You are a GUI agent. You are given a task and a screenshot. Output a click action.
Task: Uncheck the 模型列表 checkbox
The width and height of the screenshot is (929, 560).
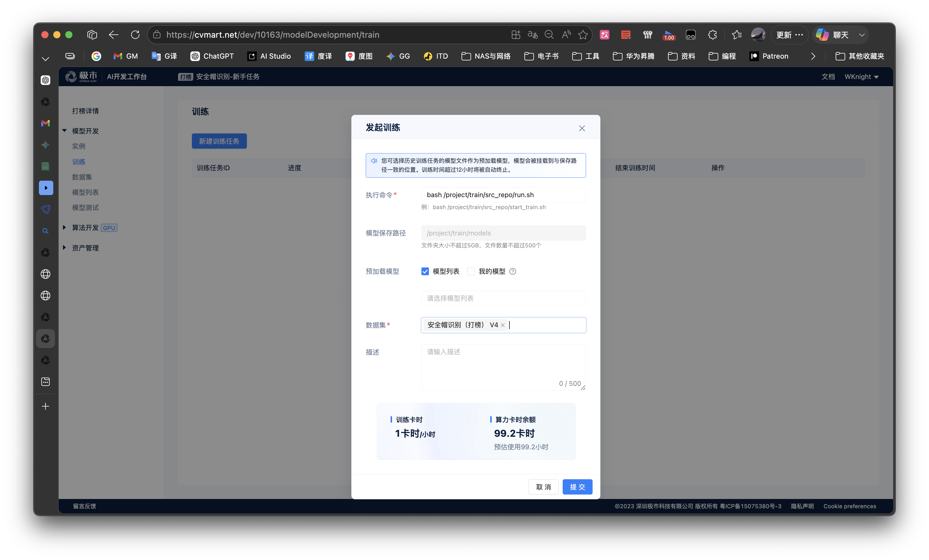point(425,271)
